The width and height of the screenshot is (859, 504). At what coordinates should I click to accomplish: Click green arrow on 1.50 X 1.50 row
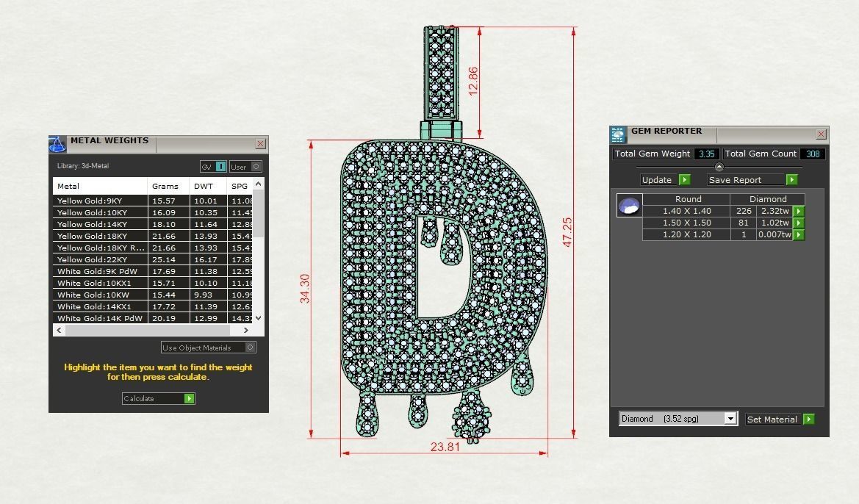tap(799, 223)
